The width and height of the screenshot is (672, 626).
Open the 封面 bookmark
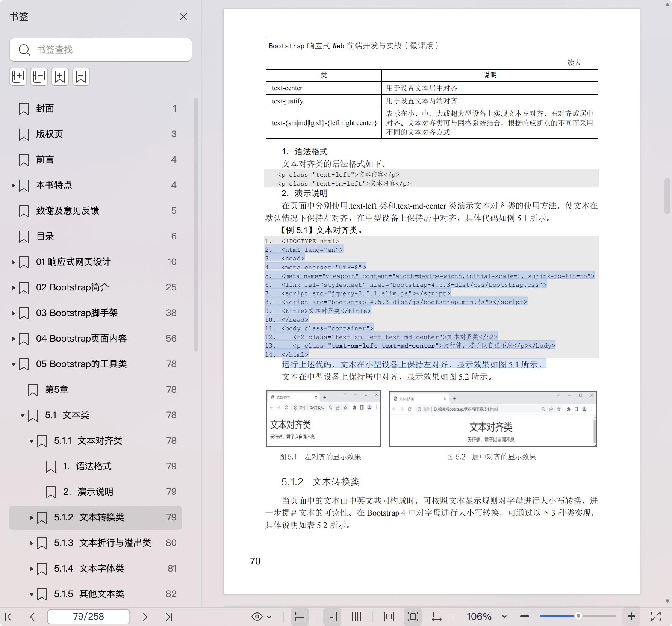(x=95, y=109)
